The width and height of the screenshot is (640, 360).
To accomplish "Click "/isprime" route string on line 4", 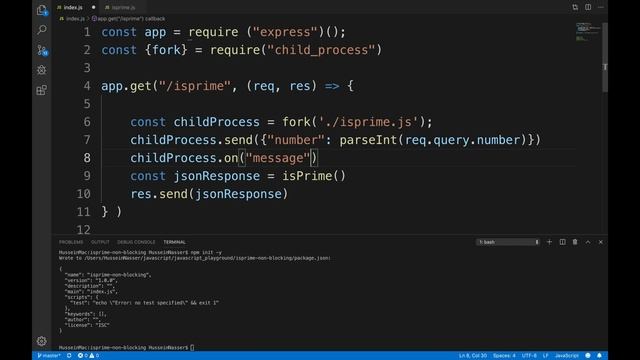I will click(195, 86).
